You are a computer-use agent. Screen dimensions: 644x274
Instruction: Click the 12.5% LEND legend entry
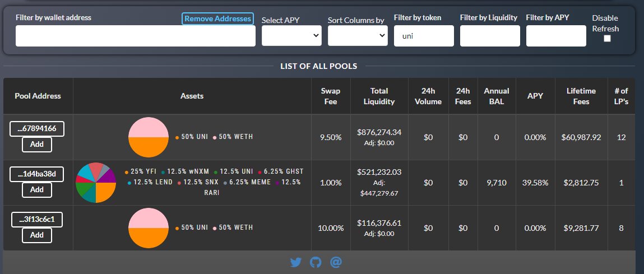[150, 182]
